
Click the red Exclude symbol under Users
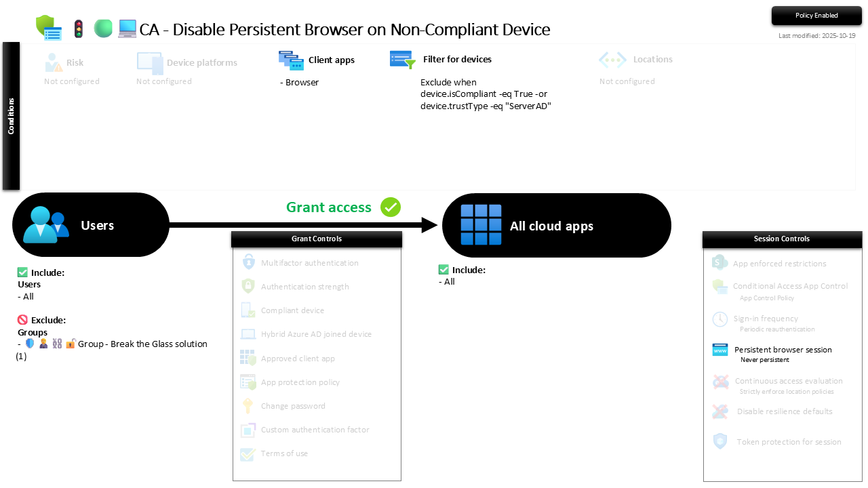pos(23,320)
